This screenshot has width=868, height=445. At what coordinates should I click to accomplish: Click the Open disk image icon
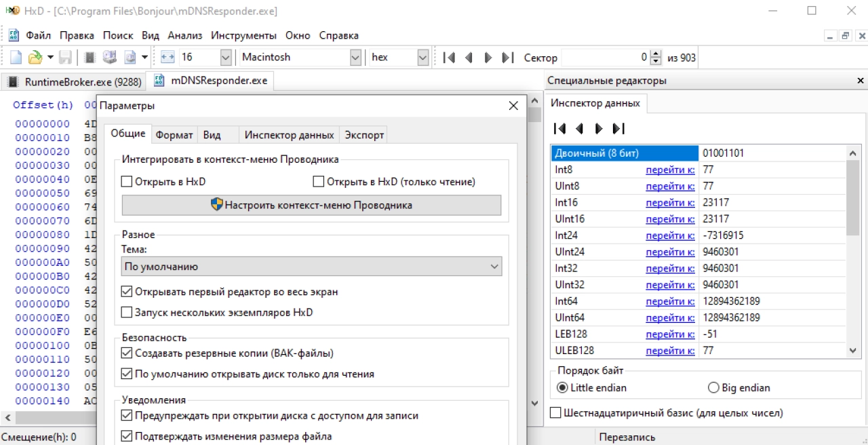(130, 58)
